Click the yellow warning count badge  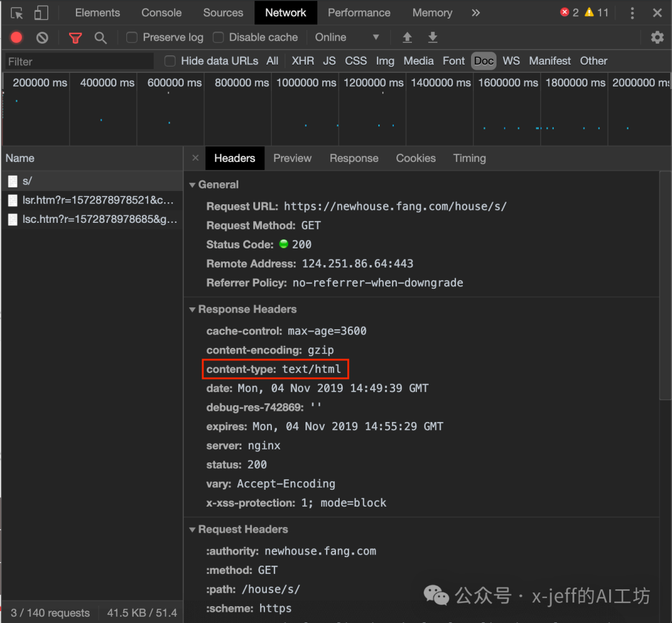pyautogui.click(x=597, y=12)
